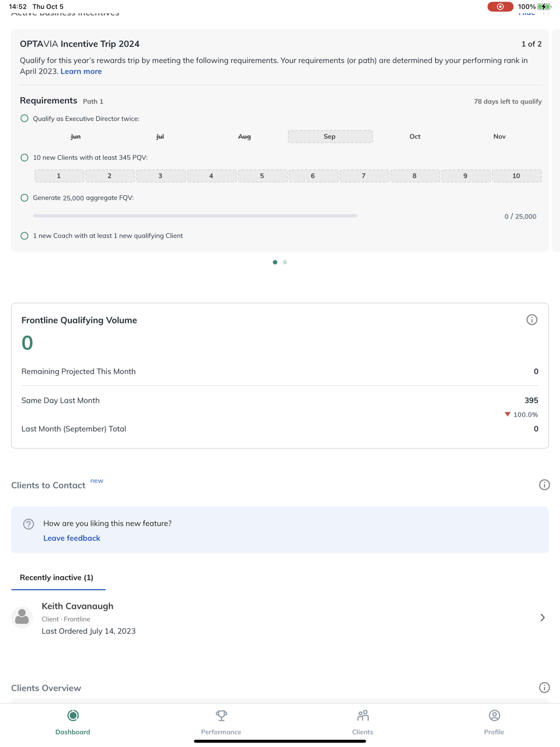Viewport: 560px width, 747px height.
Task: Select 10 new Clients requirement circle
Action: (25, 158)
